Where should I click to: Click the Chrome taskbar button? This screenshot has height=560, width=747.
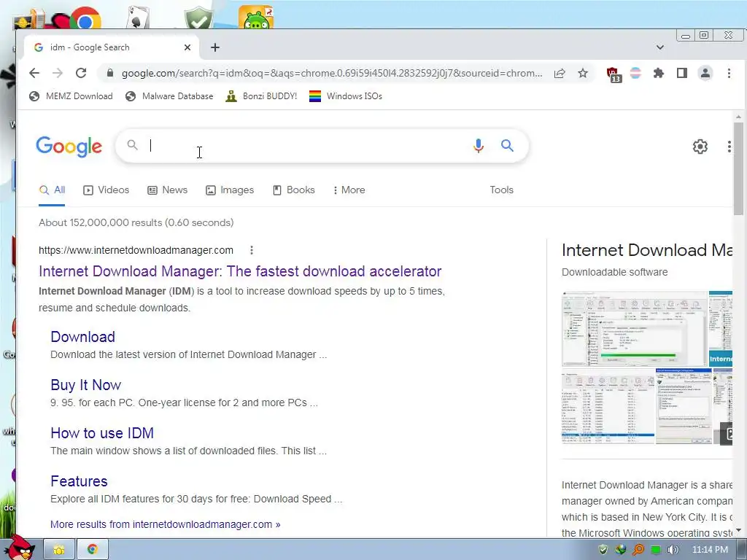click(x=92, y=550)
